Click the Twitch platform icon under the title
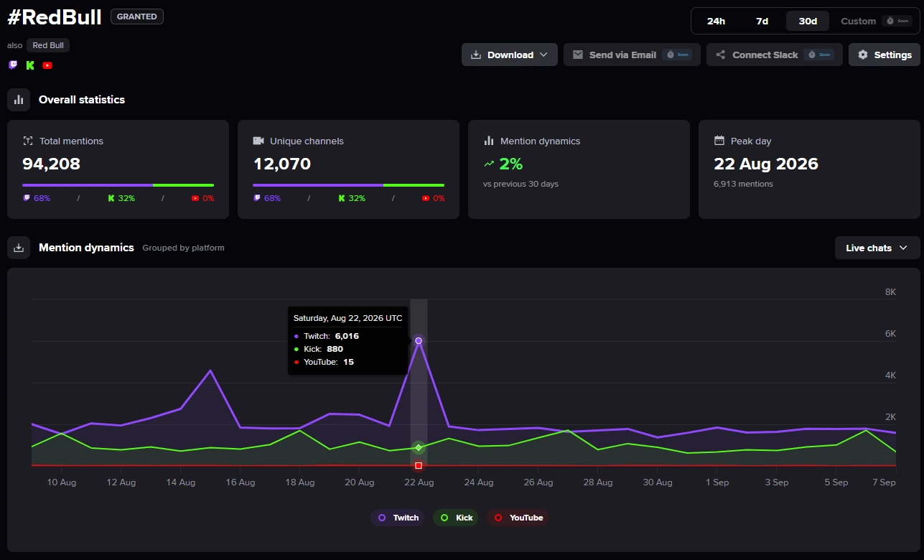The width and height of the screenshot is (924, 560). click(x=13, y=65)
